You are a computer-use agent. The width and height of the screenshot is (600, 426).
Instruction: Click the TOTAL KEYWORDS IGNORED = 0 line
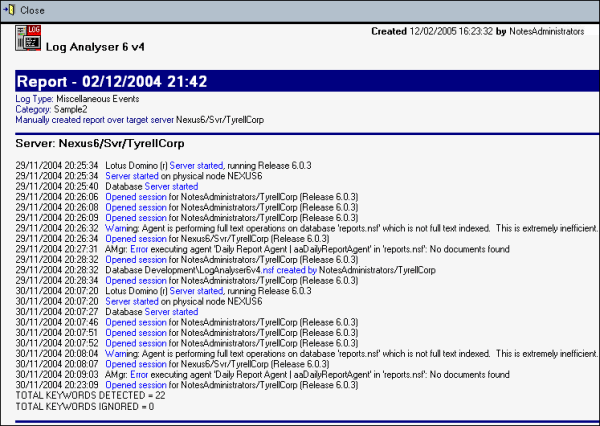(85, 406)
